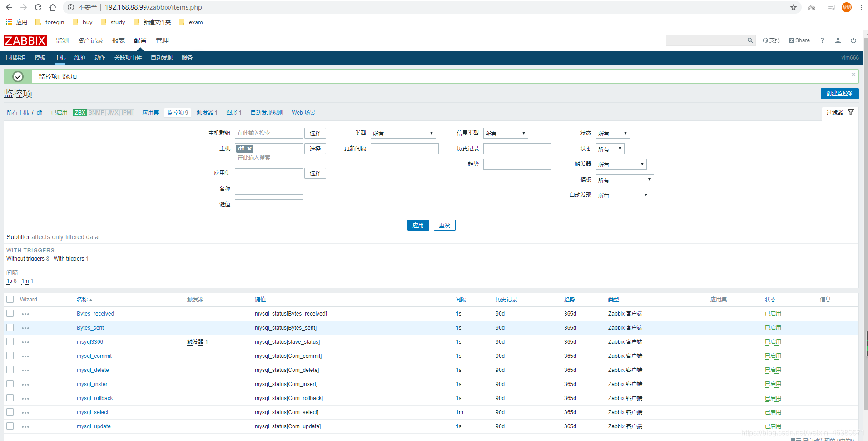Open the help question mark icon
Viewport: 868px width, 441px height.
tap(822, 40)
